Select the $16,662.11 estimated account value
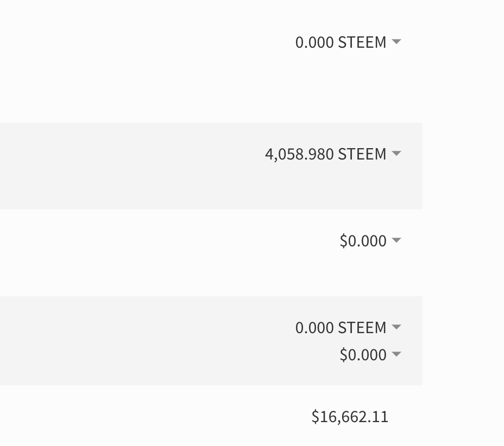 click(350, 417)
